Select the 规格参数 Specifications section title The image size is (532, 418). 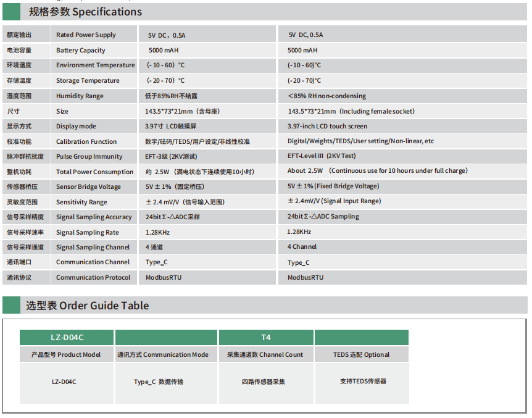click(x=85, y=12)
